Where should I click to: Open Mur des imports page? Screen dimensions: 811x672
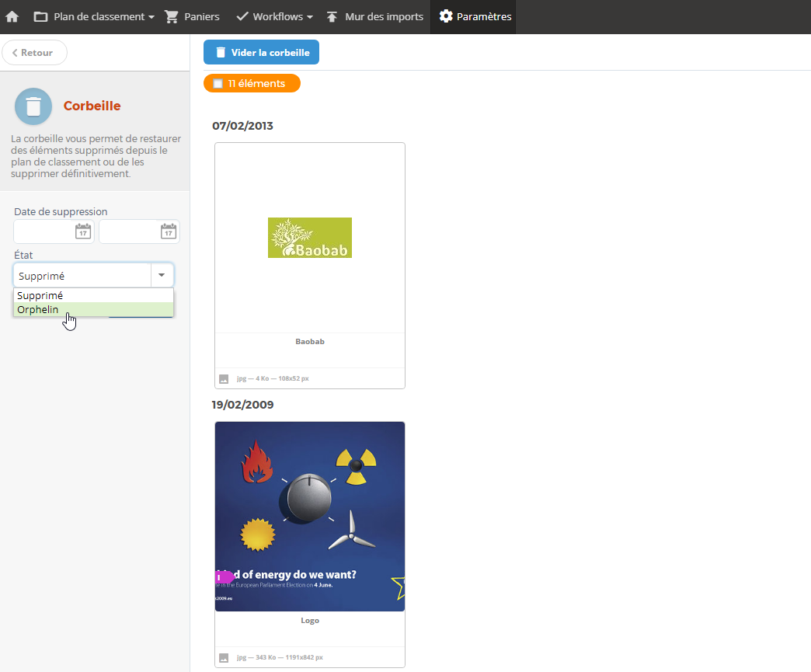pos(374,16)
